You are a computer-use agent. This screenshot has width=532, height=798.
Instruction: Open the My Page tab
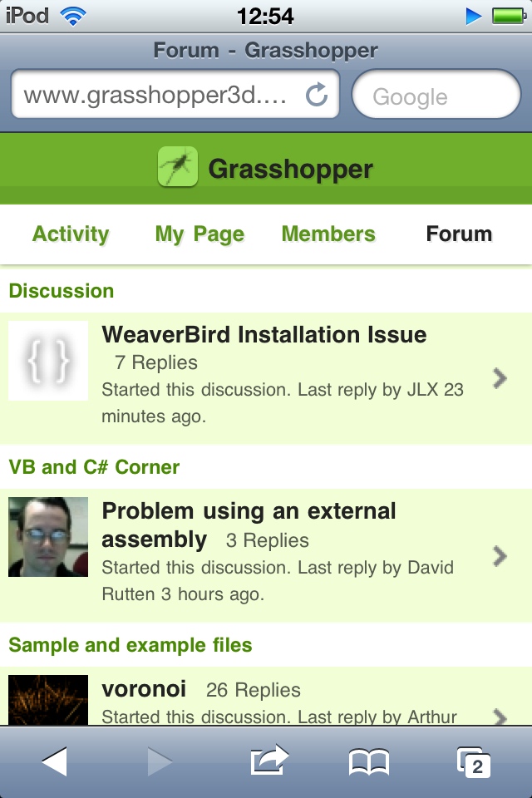199,234
